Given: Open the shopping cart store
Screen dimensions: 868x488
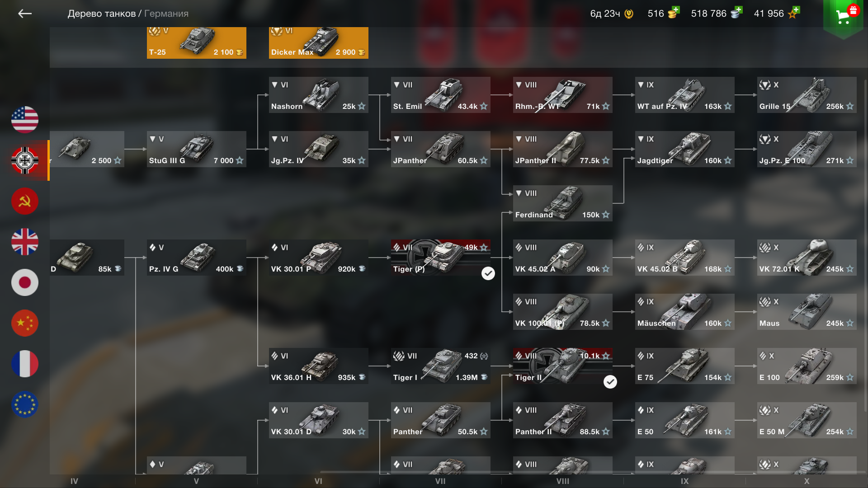Looking at the screenshot, I should [x=843, y=17].
